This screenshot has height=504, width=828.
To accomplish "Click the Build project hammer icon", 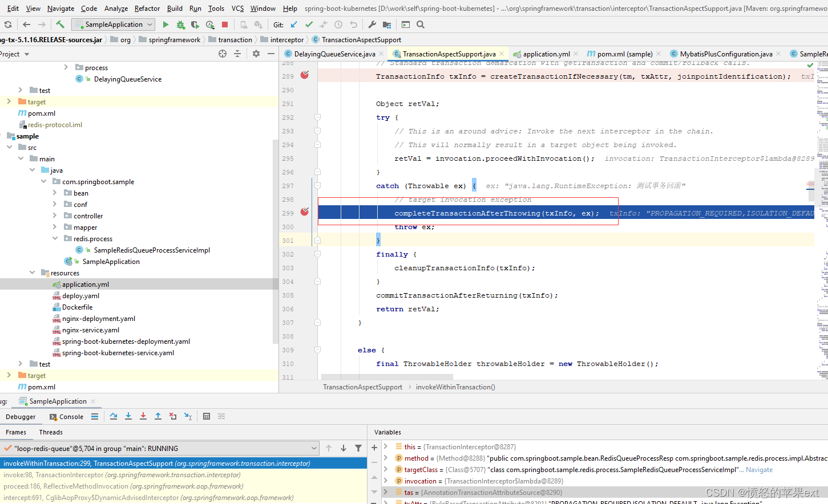I will (x=60, y=25).
